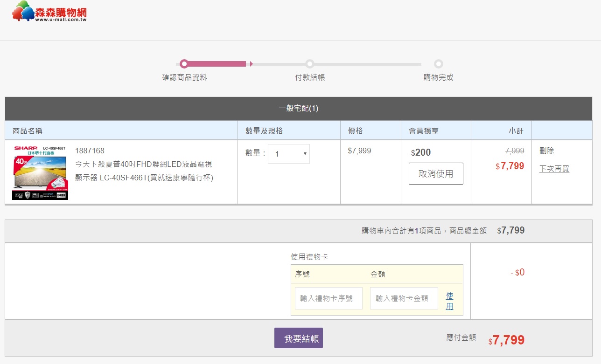This screenshot has height=364, width=601.
Task: Click the -$200 member discount text
Action: (x=419, y=152)
